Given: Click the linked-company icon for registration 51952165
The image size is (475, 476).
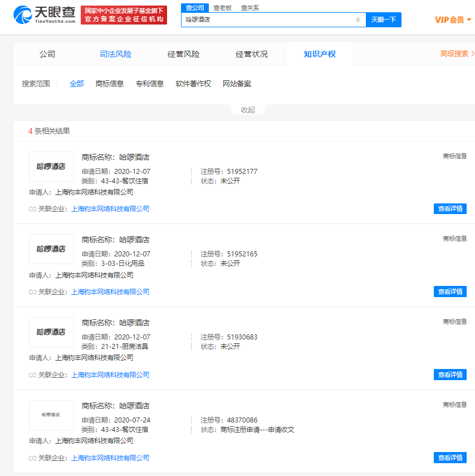Looking at the screenshot, I should pos(32,292).
